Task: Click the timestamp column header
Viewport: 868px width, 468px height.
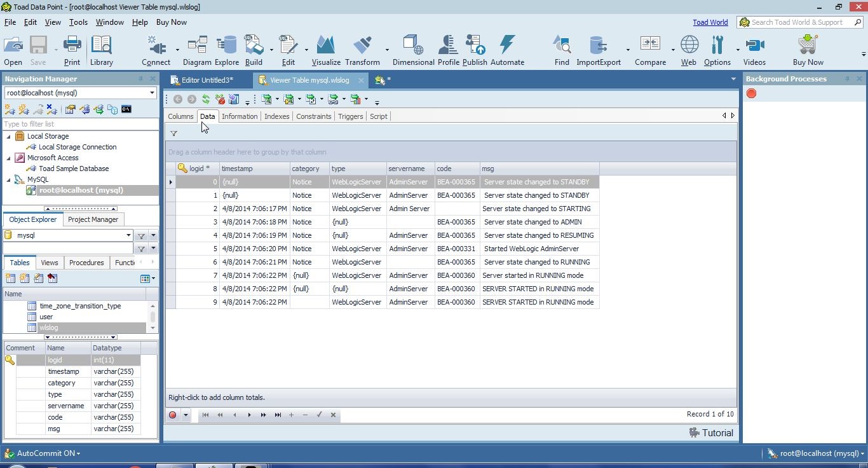Action: [x=254, y=169]
